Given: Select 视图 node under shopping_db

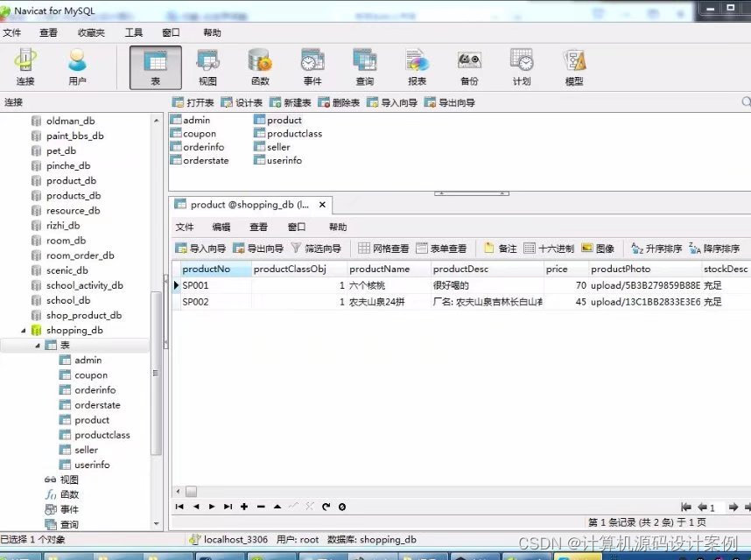Looking at the screenshot, I should coord(69,479).
